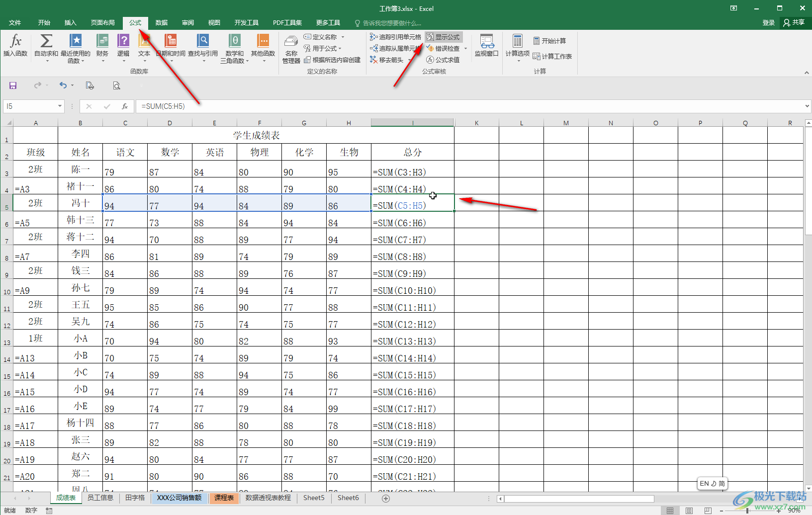812x515 pixels.
Task: Click Create from Selection 根据所选内容创建
Action: [332, 60]
